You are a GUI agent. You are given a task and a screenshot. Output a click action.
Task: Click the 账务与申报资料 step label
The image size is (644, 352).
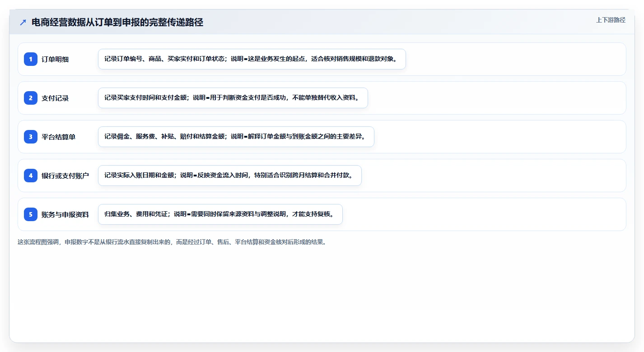tap(65, 214)
